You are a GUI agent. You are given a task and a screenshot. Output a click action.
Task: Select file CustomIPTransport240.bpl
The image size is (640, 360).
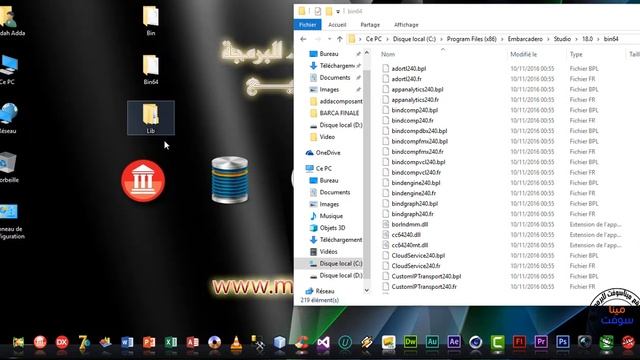click(422, 276)
